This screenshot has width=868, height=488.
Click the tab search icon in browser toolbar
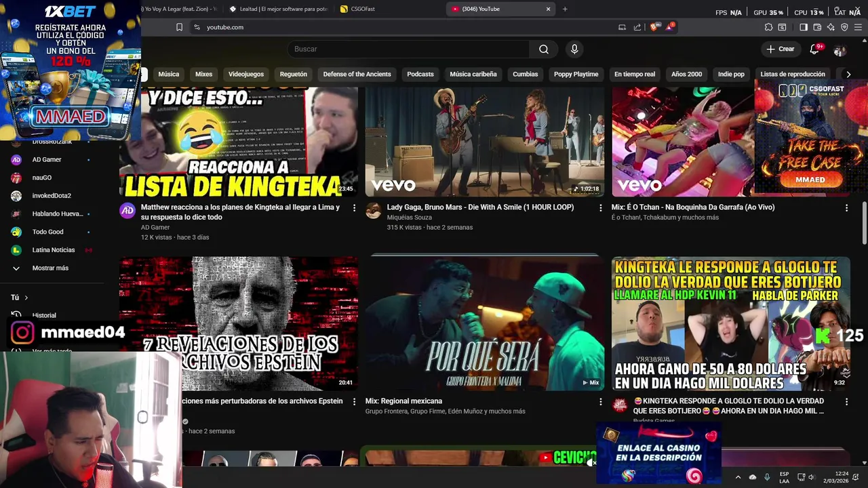point(782,27)
